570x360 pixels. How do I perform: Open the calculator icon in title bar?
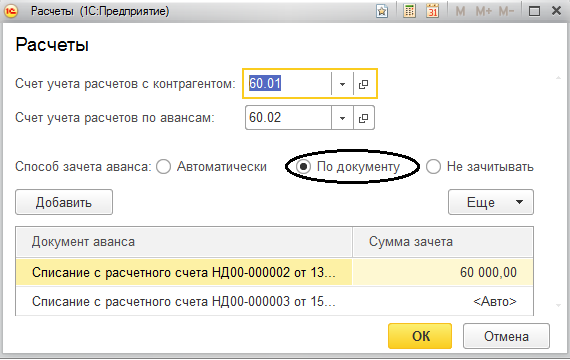[409, 11]
